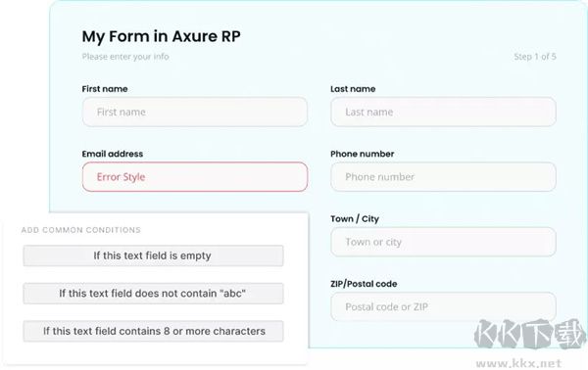588x370 pixels.
Task: Click the bold Phone number label
Action: coord(363,154)
